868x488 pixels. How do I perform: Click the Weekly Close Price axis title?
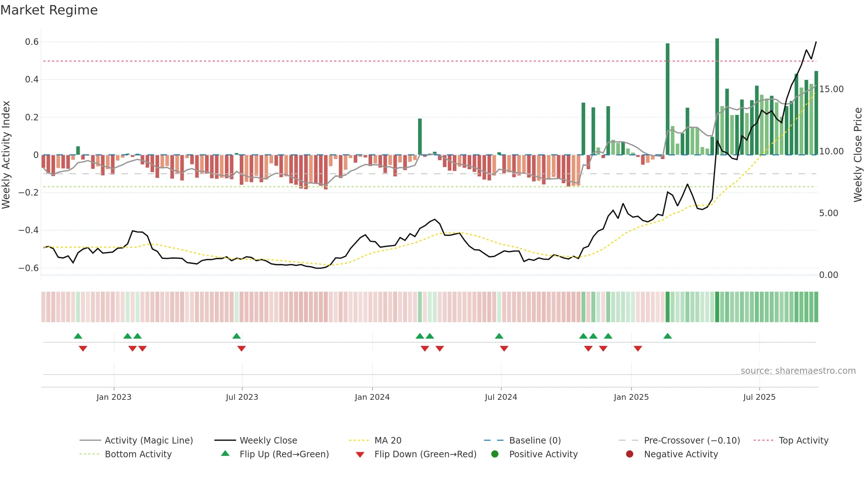click(x=858, y=154)
